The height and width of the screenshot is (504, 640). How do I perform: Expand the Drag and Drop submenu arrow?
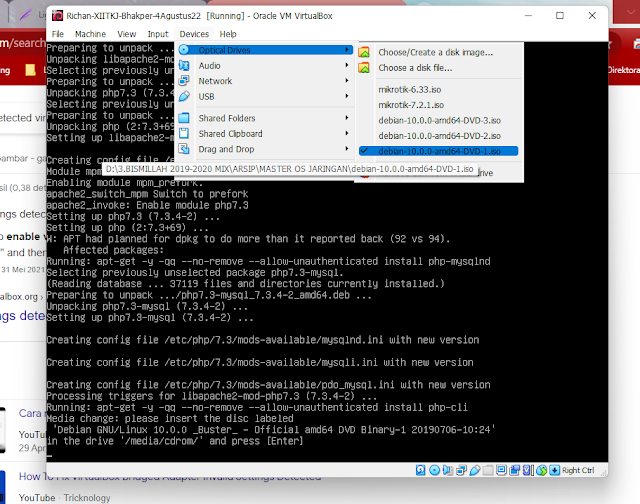pos(347,149)
